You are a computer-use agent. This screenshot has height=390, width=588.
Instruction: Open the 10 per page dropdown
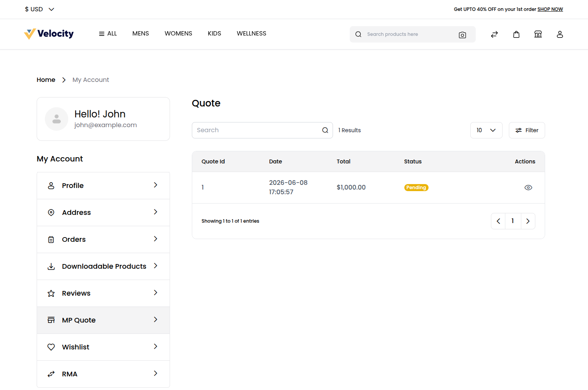[486, 130]
